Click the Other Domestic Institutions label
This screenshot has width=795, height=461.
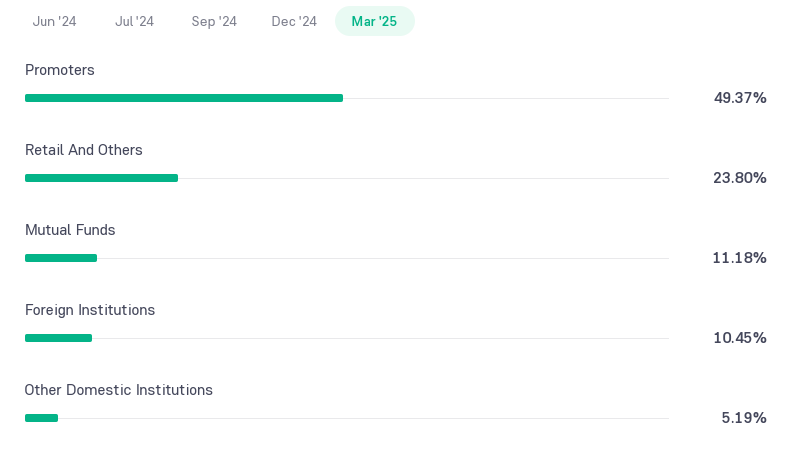point(119,390)
